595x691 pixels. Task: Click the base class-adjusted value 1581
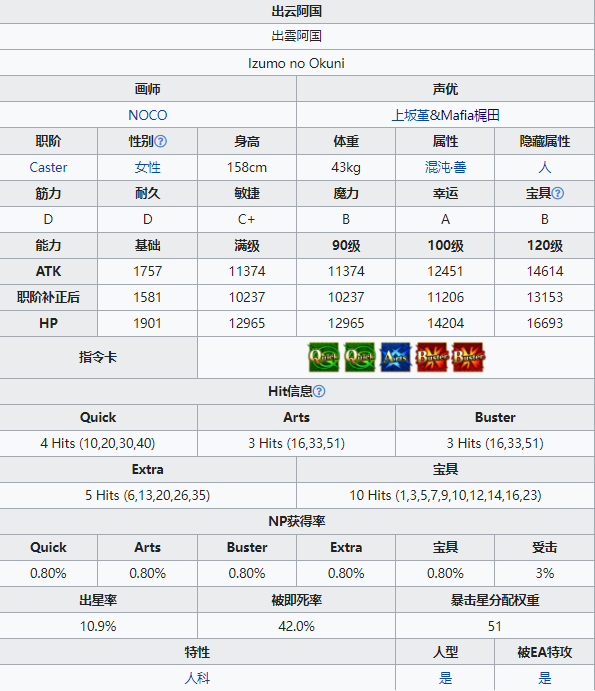point(148,297)
